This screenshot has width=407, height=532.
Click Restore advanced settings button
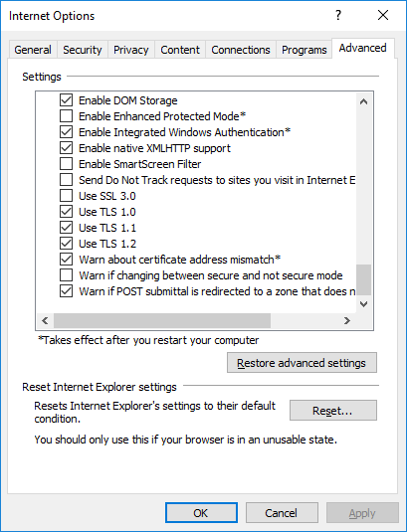coord(302,363)
